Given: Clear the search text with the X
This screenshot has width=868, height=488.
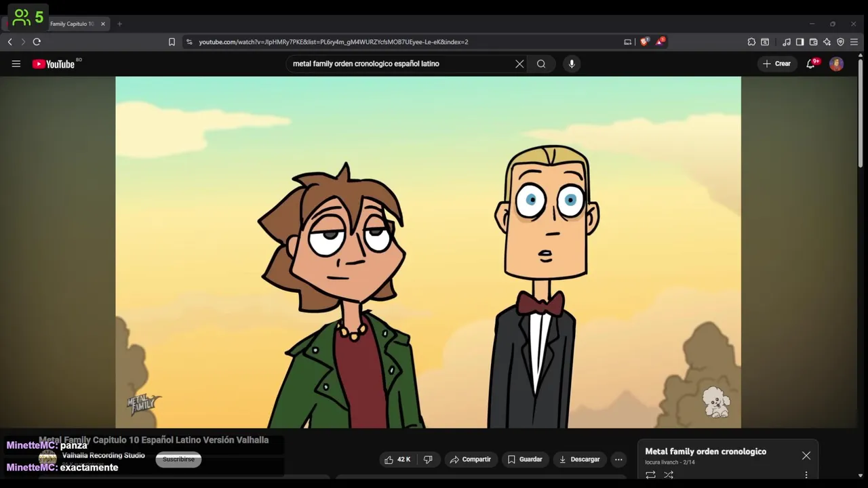Looking at the screenshot, I should tap(519, 64).
